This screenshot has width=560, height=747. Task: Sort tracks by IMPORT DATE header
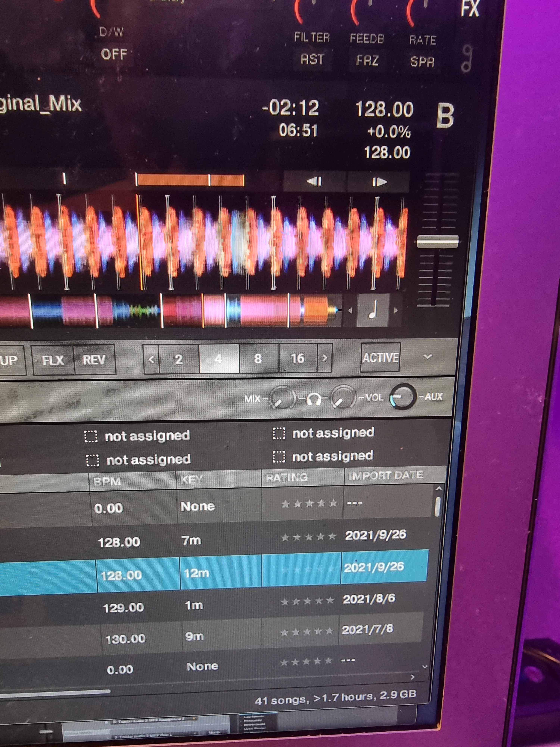[x=385, y=475]
